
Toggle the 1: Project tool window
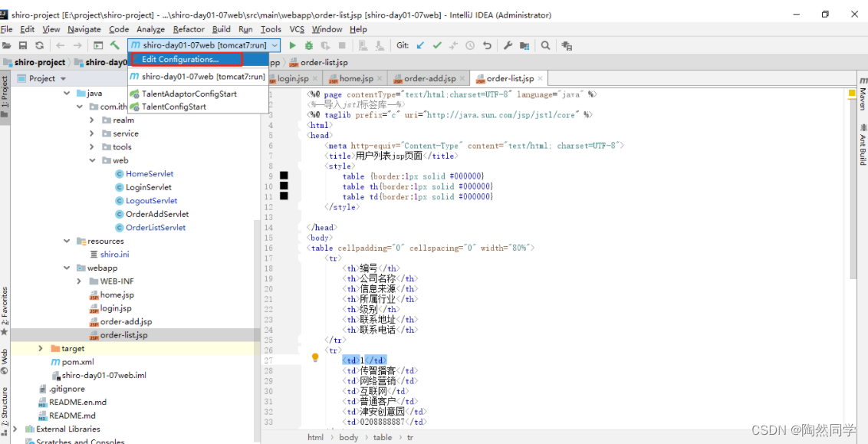pyautogui.click(x=5, y=97)
